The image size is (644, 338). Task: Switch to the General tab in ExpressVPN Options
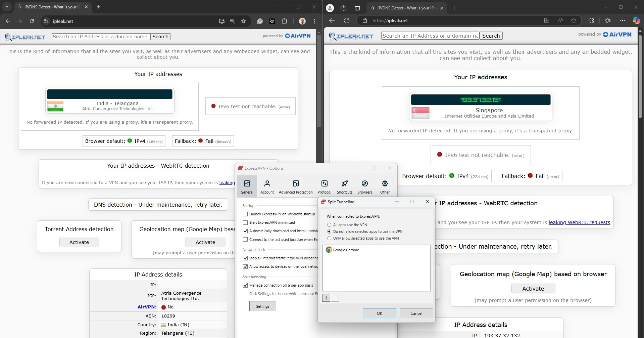247,187
